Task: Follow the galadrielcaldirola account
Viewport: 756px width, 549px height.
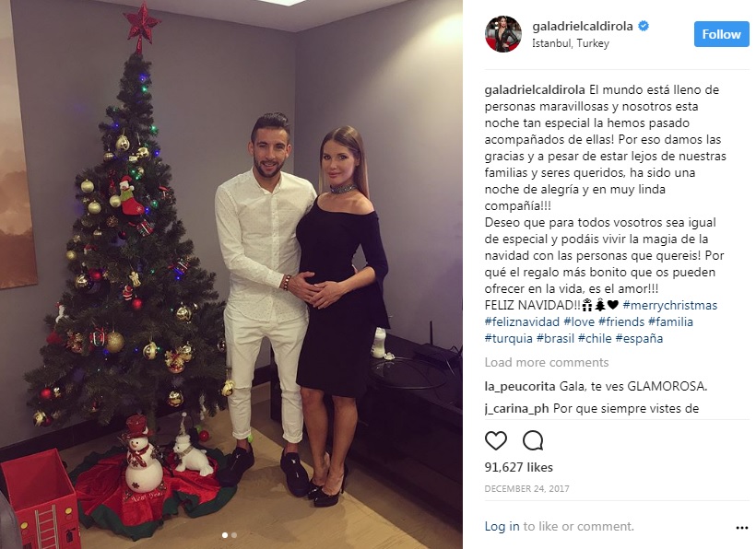Action: pos(721,34)
